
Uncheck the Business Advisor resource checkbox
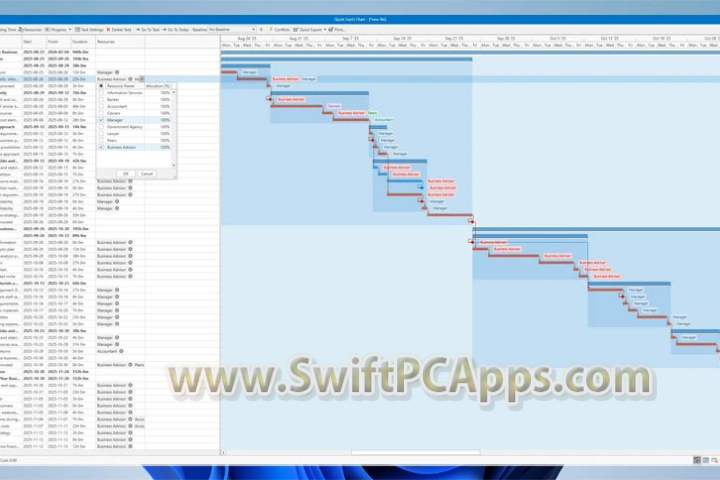[101, 147]
